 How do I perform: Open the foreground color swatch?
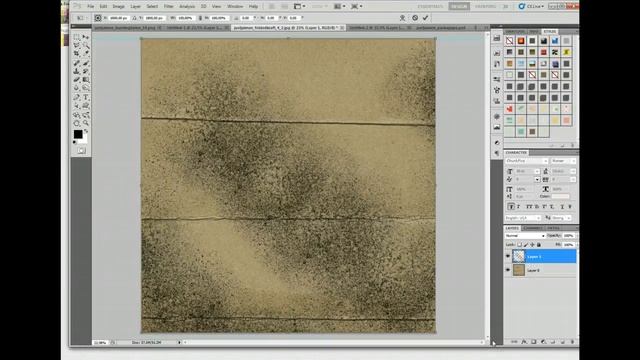(78, 134)
